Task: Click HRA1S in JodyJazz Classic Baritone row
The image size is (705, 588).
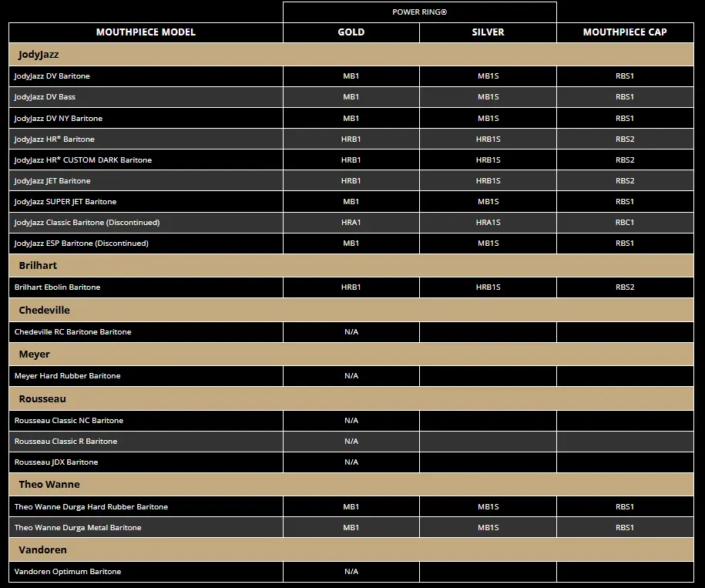Action: click(x=488, y=222)
